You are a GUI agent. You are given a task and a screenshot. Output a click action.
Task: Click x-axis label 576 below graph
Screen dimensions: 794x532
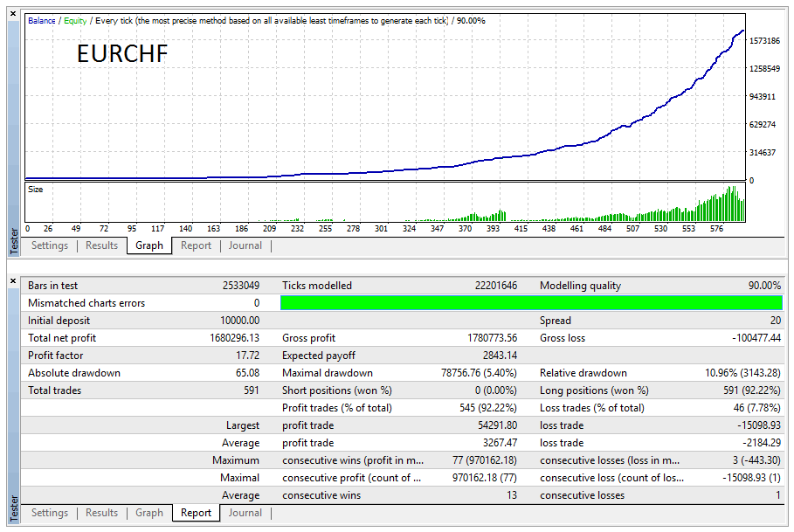(x=716, y=228)
